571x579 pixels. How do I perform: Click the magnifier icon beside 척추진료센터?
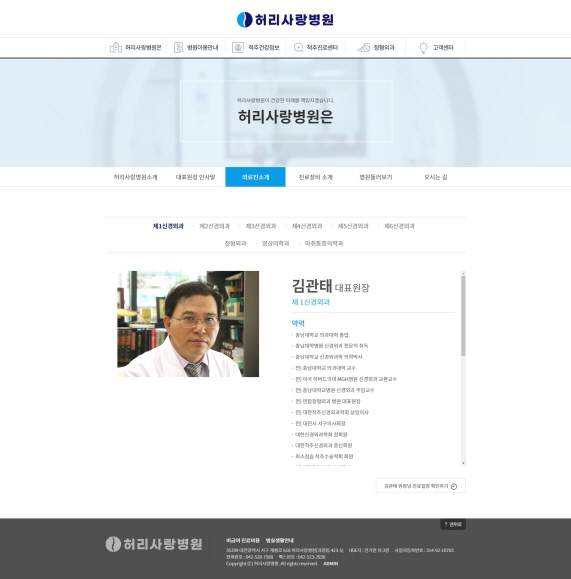(x=298, y=47)
